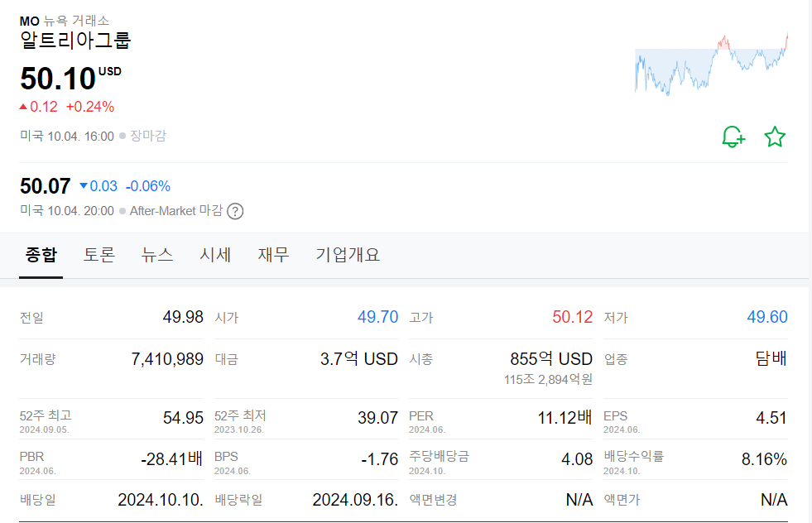Screen dimensions: 812x523
Task: Click the 담배 industry value
Action: tap(771, 358)
